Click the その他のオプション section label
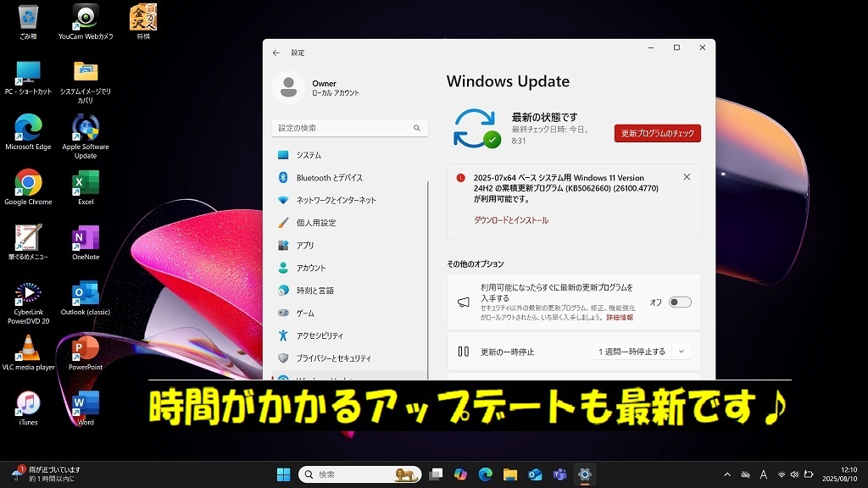 [476, 264]
